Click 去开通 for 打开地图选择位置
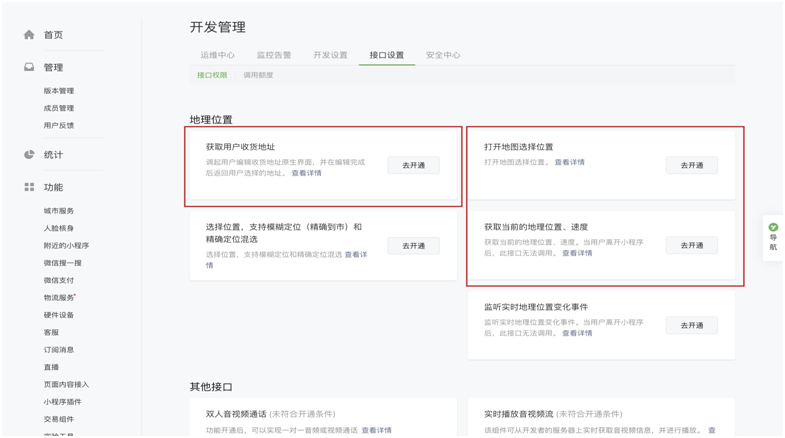 pyautogui.click(x=691, y=165)
